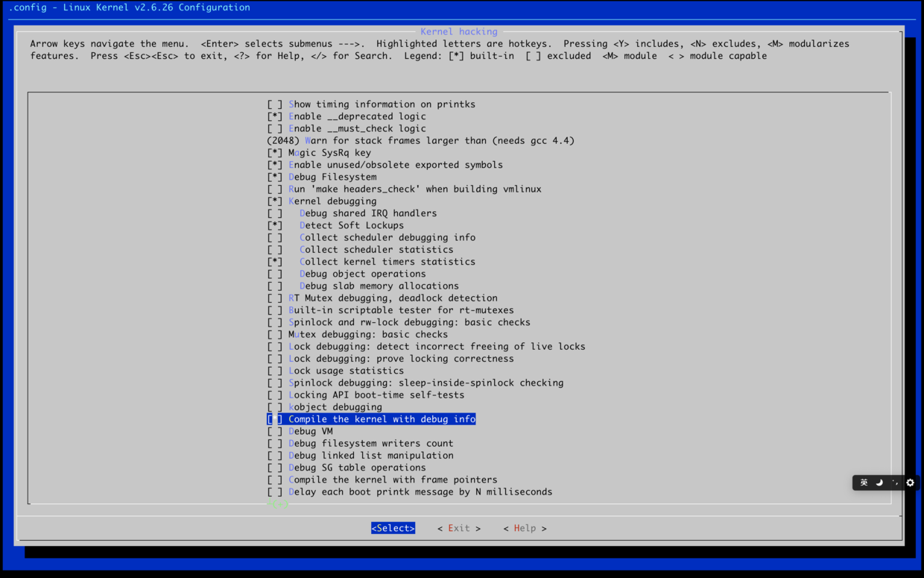Click the crescent moon icon in IME bar

click(879, 483)
